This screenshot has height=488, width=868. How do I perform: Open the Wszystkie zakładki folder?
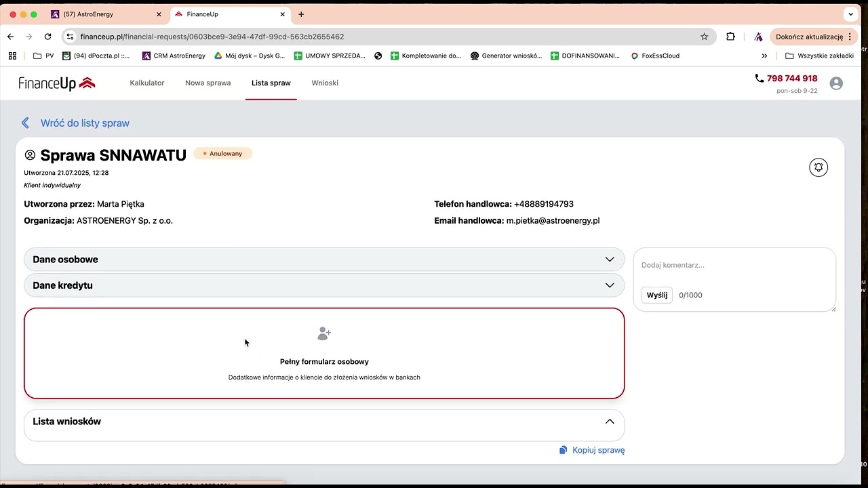pos(819,56)
